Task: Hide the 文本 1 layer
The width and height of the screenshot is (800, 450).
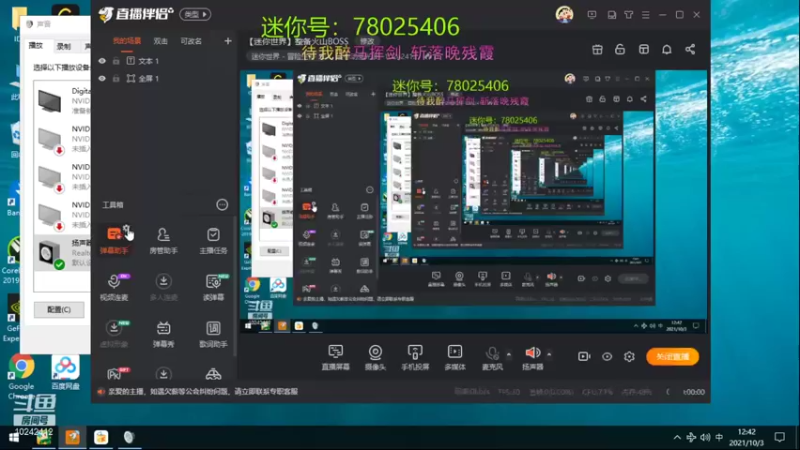Action: pyautogui.click(x=102, y=61)
